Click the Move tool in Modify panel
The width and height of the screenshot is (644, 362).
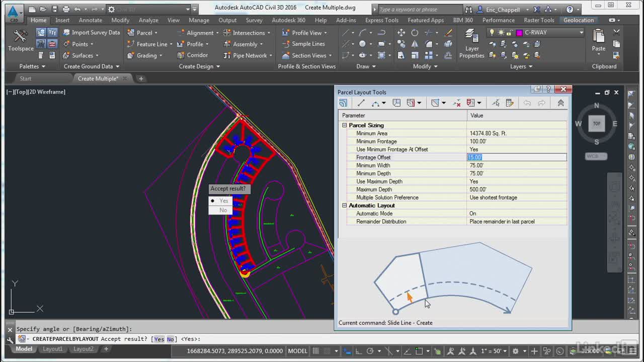[401, 33]
